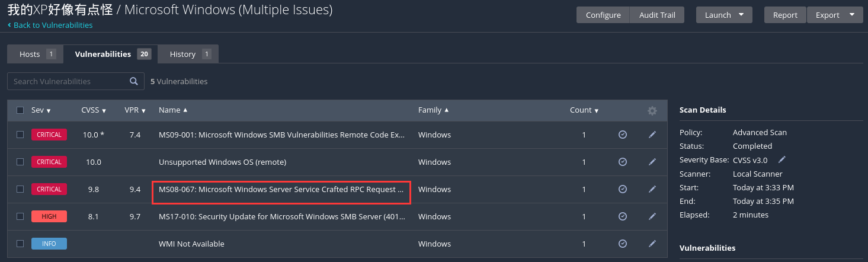
Task: Open the History tab
Action: (188, 54)
